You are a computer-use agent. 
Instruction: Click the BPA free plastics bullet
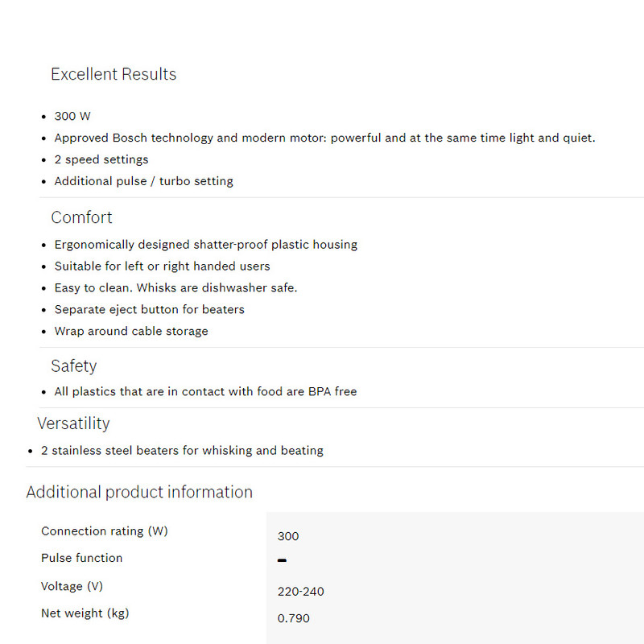pyautogui.click(x=205, y=391)
